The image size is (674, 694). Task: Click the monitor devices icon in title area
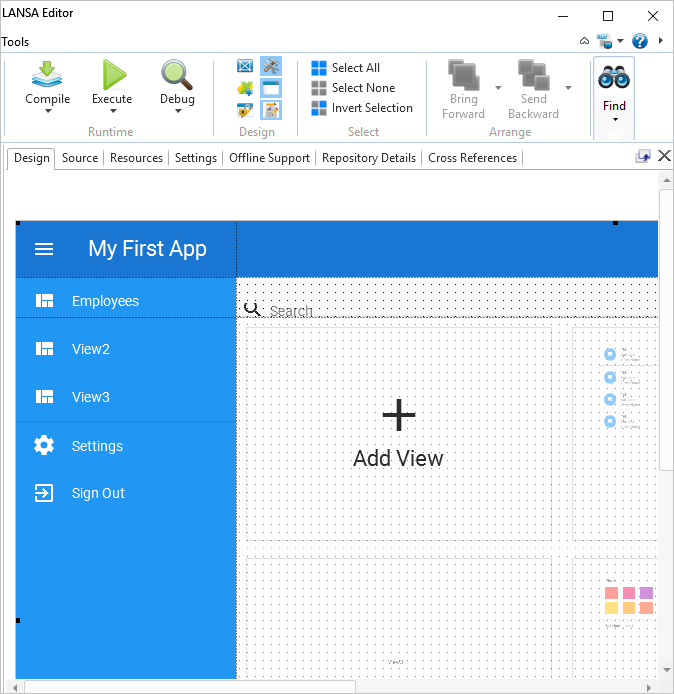point(605,41)
